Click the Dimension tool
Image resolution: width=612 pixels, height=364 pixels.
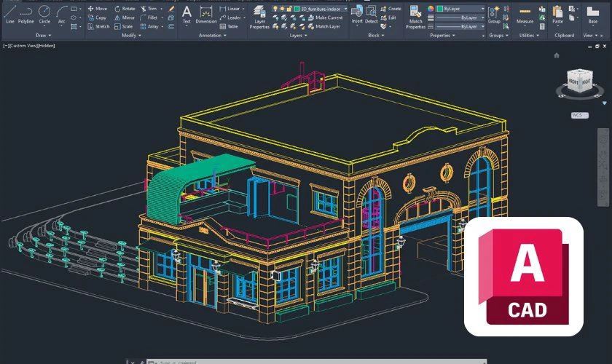(205, 15)
